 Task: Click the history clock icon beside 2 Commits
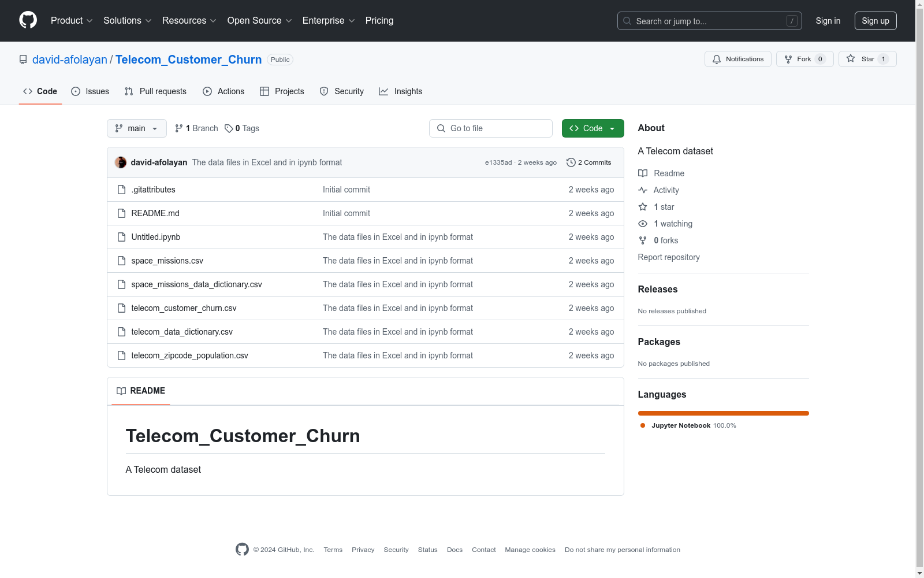click(x=571, y=162)
